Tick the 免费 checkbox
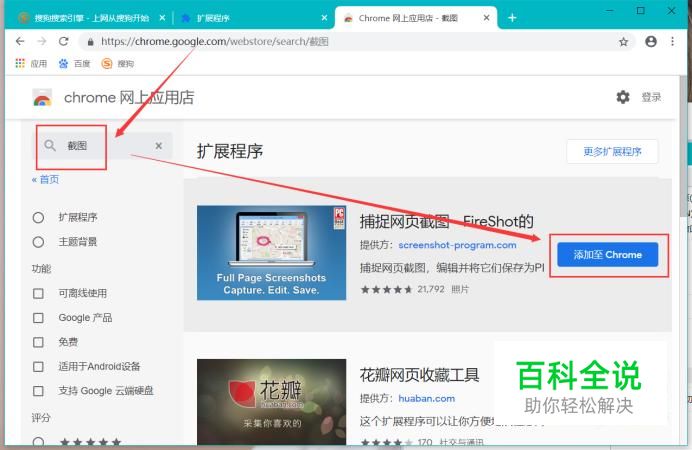This screenshot has width=692, height=450. click(38, 342)
